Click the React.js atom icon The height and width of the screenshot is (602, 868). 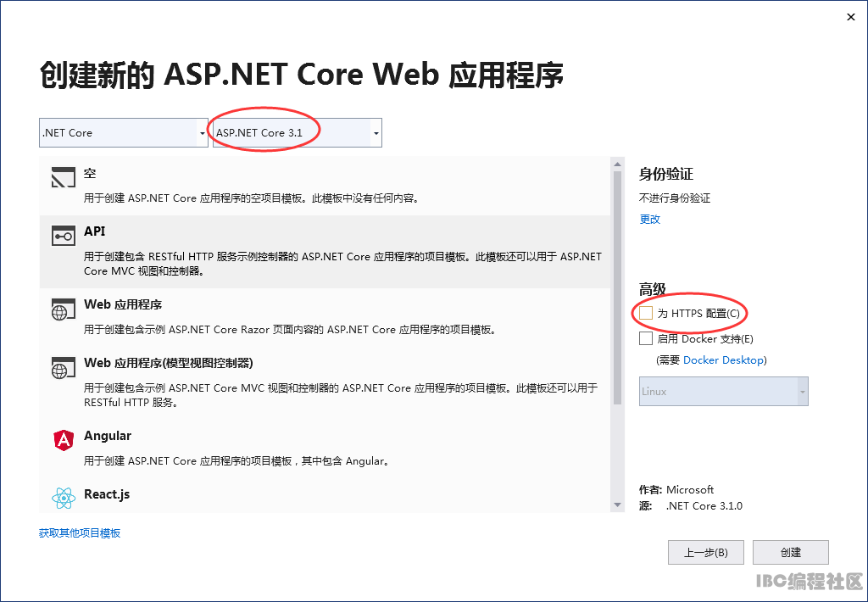(63, 499)
